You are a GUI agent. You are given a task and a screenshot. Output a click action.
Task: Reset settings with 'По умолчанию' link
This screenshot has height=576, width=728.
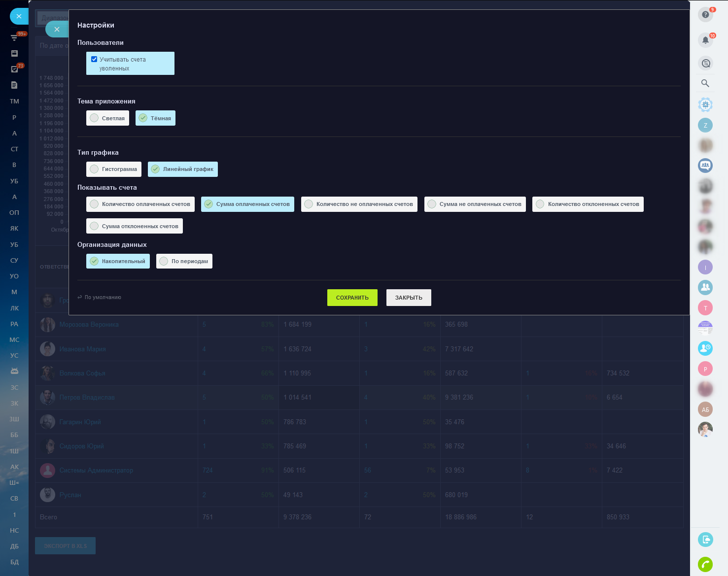point(100,298)
